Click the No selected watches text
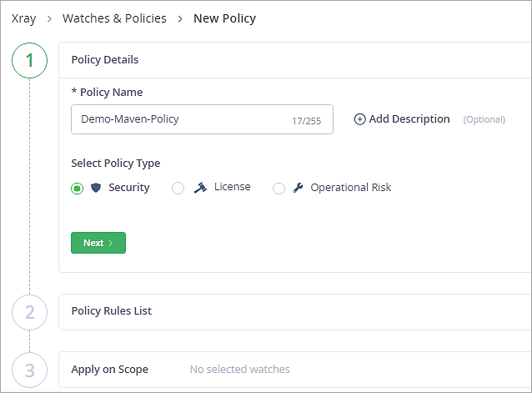 (x=240, y=369)
